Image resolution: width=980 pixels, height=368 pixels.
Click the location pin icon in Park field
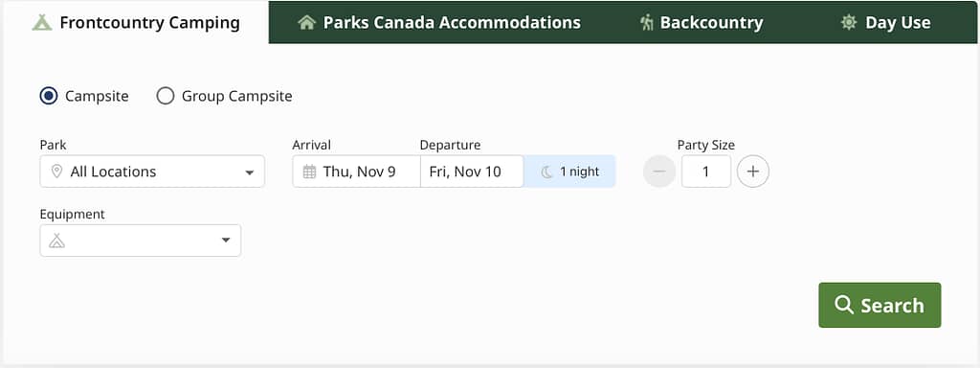point(56,172)
